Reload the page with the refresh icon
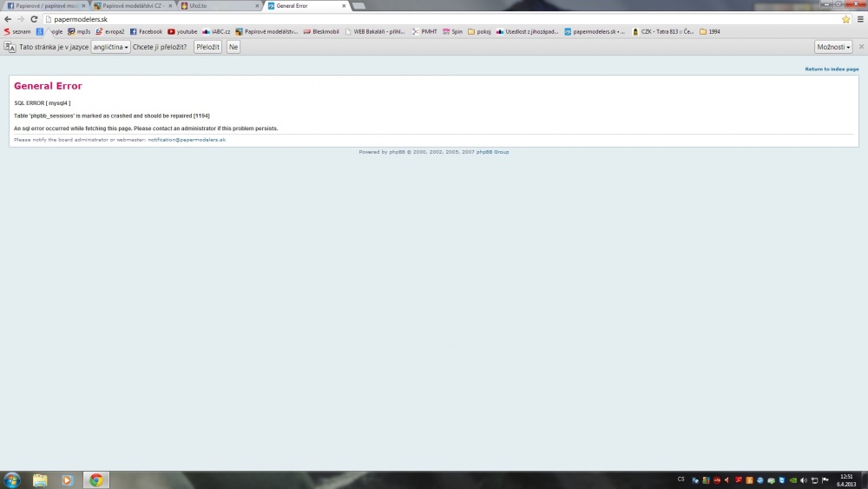This screenshot has height=489, width=868. coord(34,19)
